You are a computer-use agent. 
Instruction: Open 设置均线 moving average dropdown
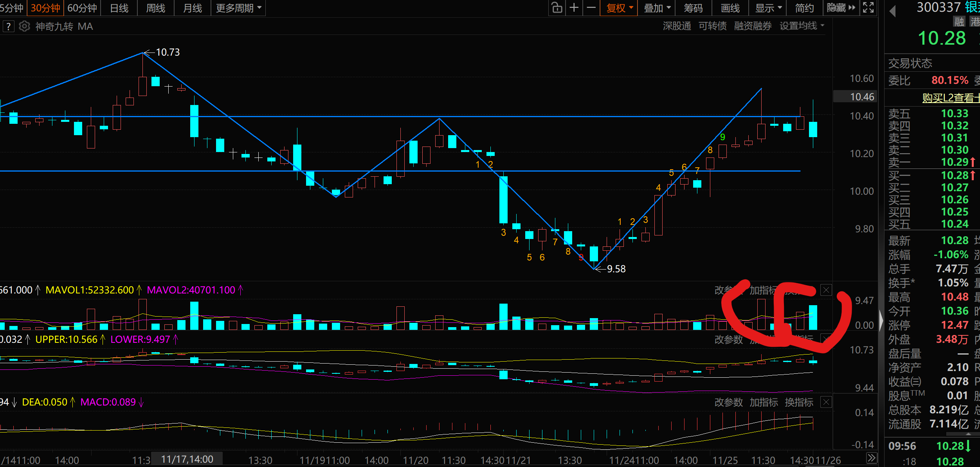(x=802, y=26)
